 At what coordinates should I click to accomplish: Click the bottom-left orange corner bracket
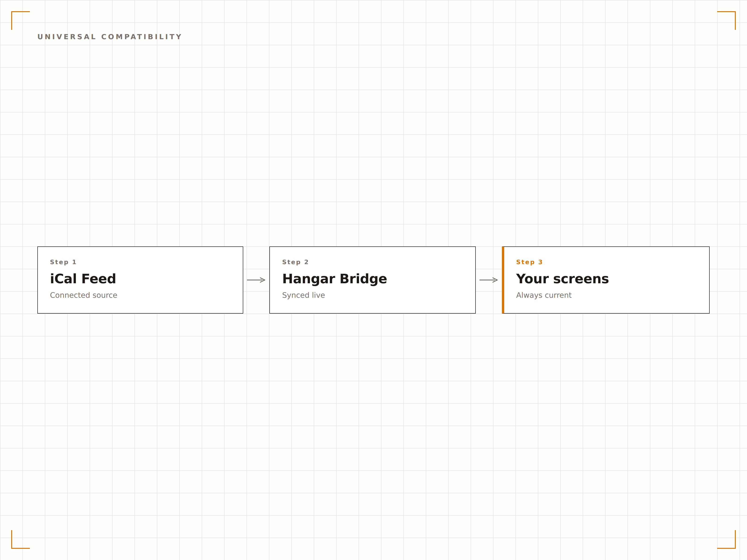(x=21, y=539)
